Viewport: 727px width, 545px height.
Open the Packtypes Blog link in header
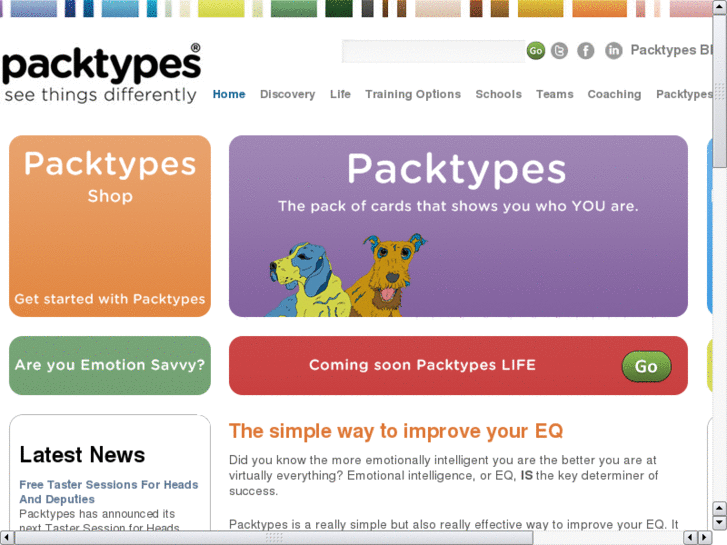click(671, 50)
